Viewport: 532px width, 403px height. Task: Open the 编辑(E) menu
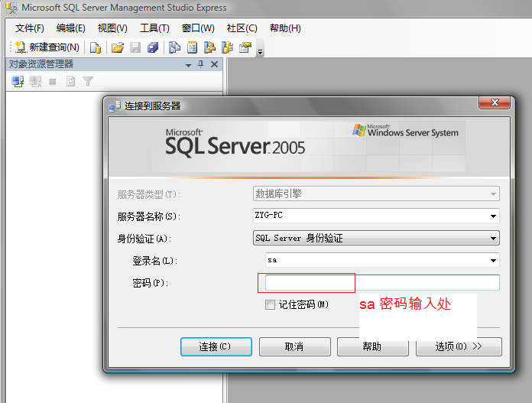tap(71, 28)
